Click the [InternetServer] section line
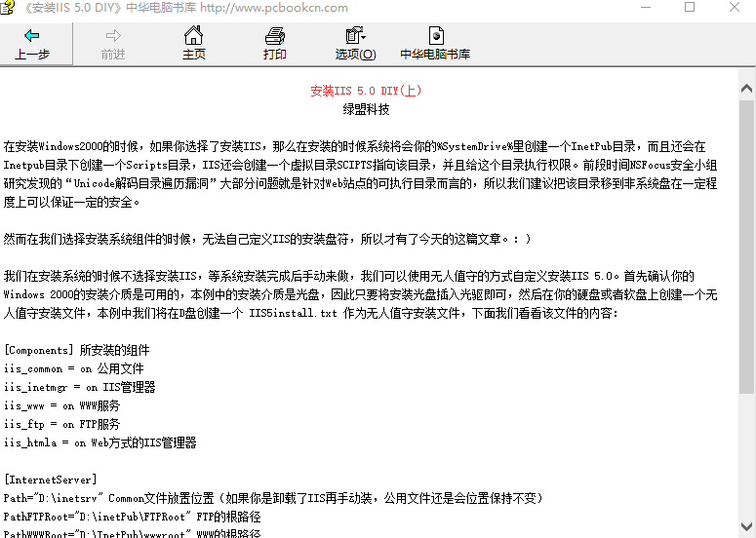Image resolution: width=756 pixels, height=538 pixels. [x=51, y=480]
